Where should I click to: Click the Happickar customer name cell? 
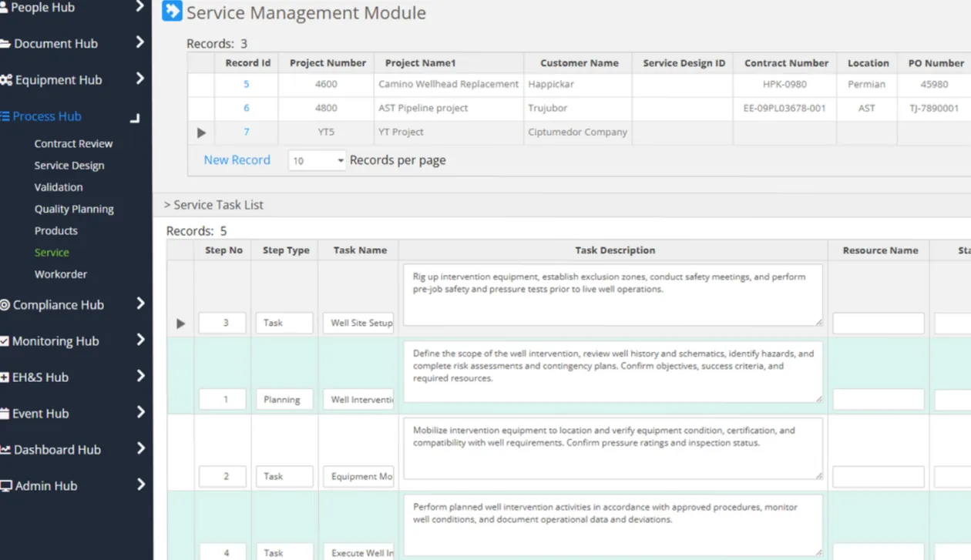coord(578,85)
